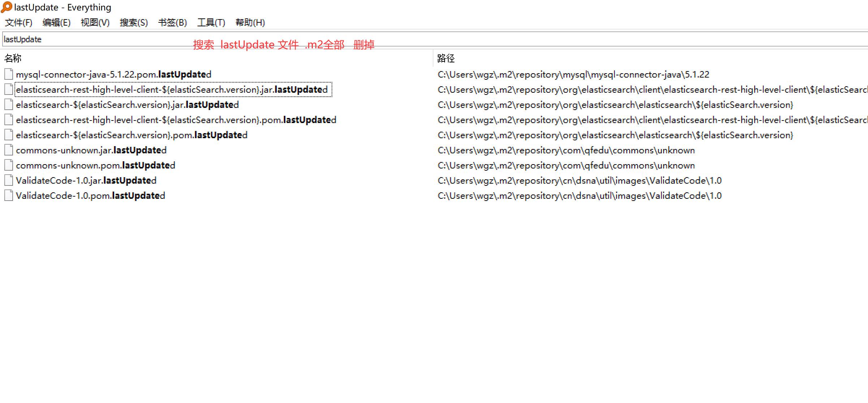Select commons-unknown.pom.lastUpdated file name
The height and width of the screenshot is (403, 868).
(x=95, y=165)
